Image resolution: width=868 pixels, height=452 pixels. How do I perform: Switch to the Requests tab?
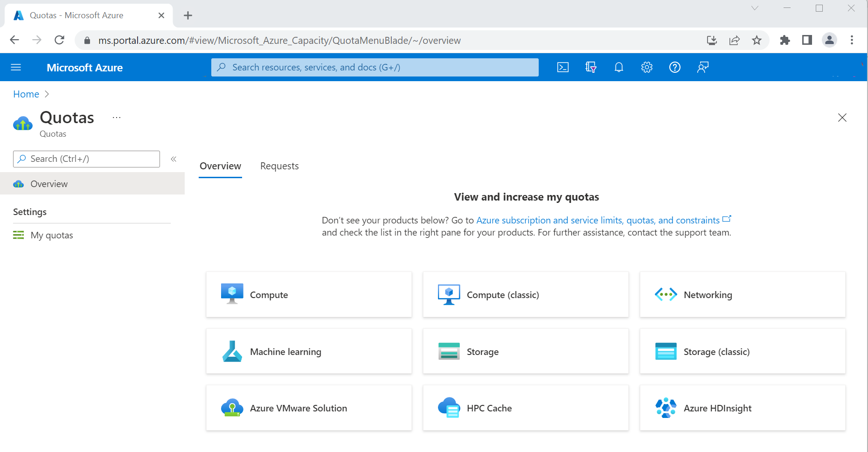(x=279, y=166)
